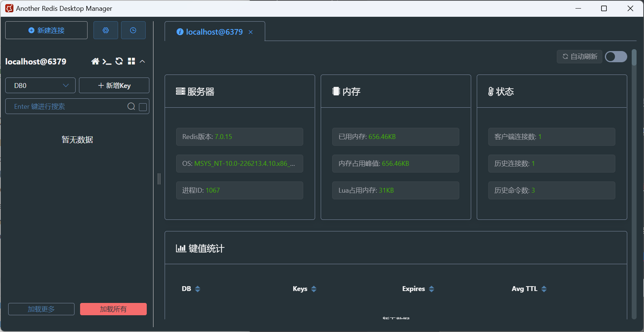Click the history commands count 3 entry
The image size is (644, 332).
tap(552, 190)
